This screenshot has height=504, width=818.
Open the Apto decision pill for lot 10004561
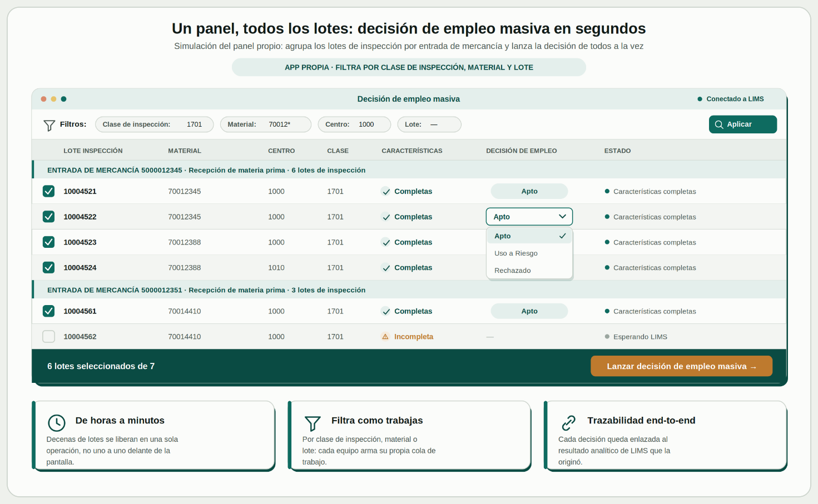tap(529, 311)
